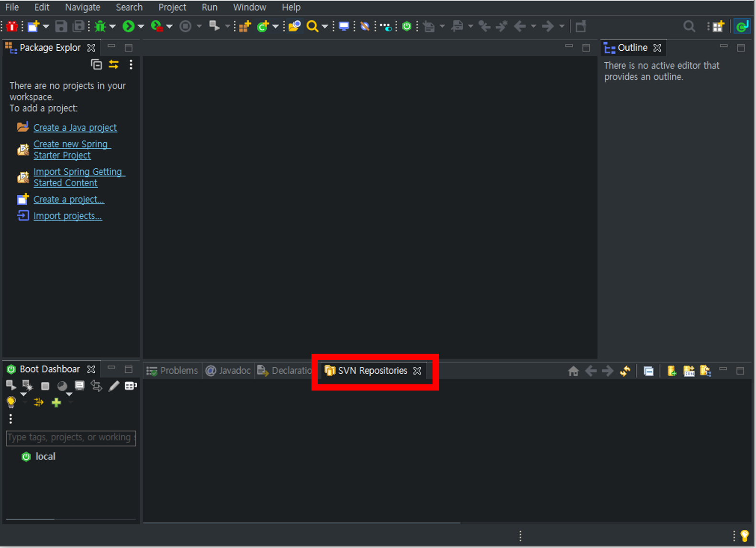756x548 pixels.
Task: Toggle Link with Editor in Package Explorer
Action: 114,64
